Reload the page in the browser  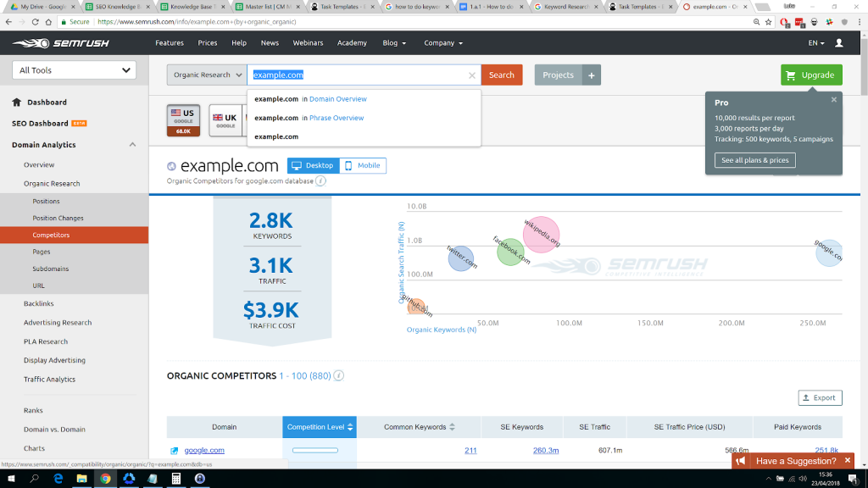35,22
